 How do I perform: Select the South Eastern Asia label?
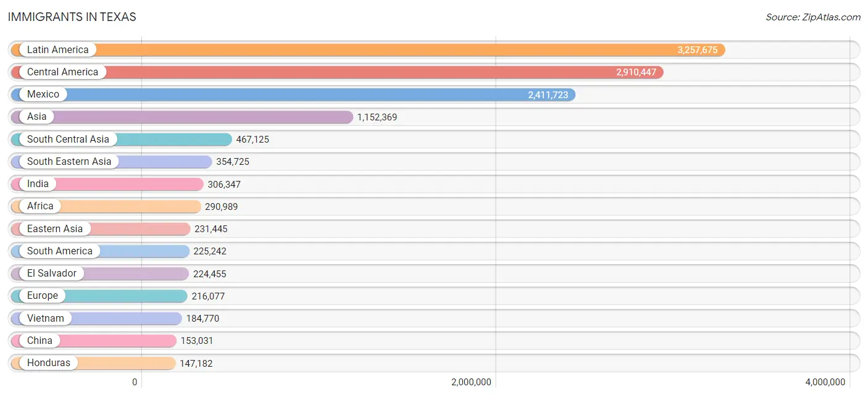(69, 162)
